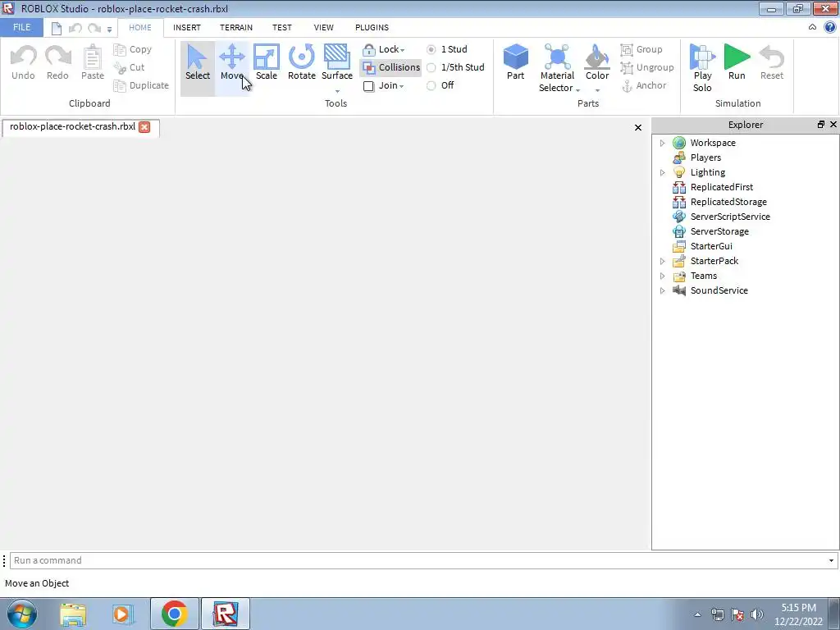Open the quick access toolbar customize arrow
Screen dimensions: 840x630
coord(109,30)
